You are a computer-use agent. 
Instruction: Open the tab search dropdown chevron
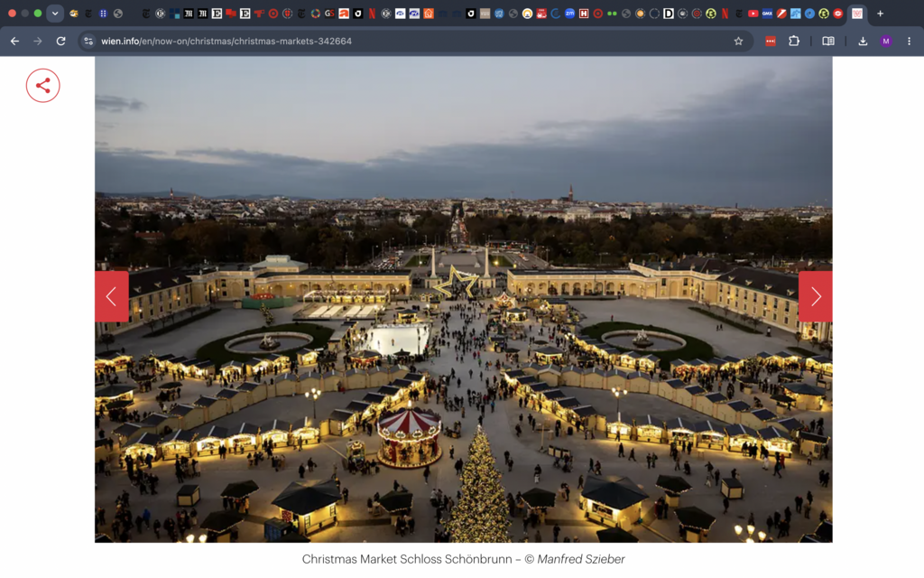pyautogui.click(x=55, y=13)
